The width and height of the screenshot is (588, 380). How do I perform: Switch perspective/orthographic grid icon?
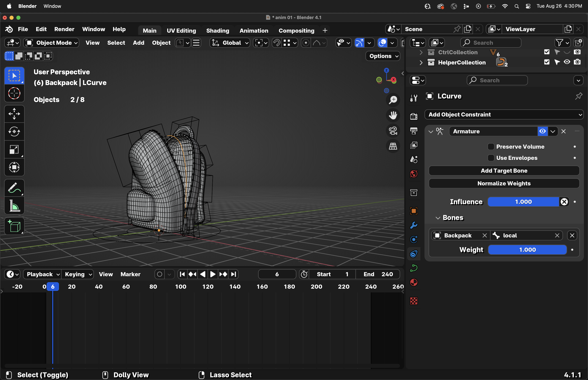click(393, 146)
